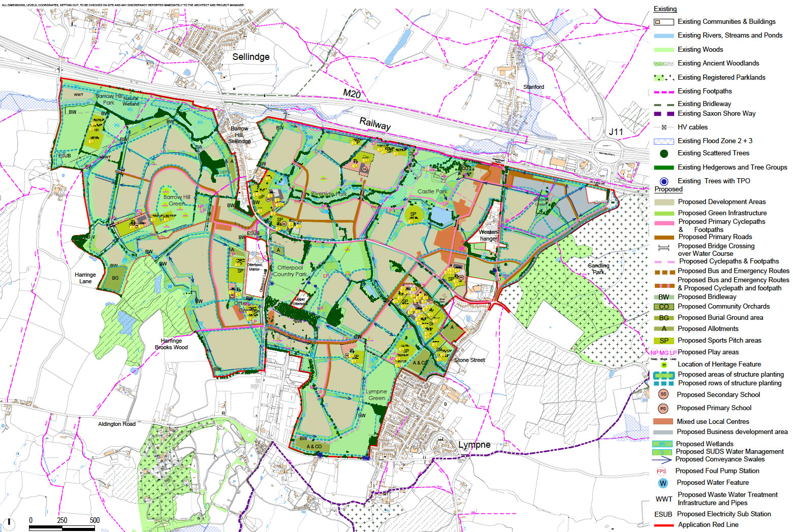Click the Proposed Bridleway 'BW' legend box
This screenshot has height=532, width=793.
pos(664,297)
